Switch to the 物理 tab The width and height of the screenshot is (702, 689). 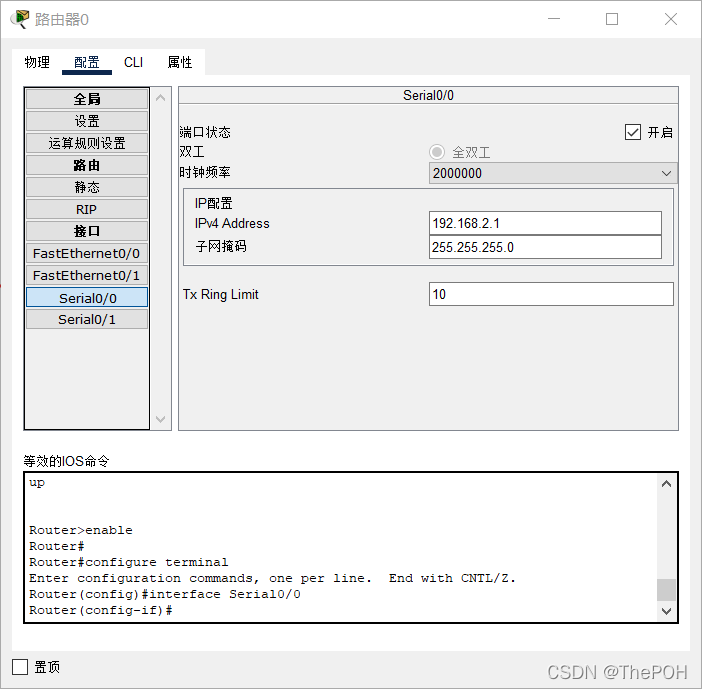37,62
